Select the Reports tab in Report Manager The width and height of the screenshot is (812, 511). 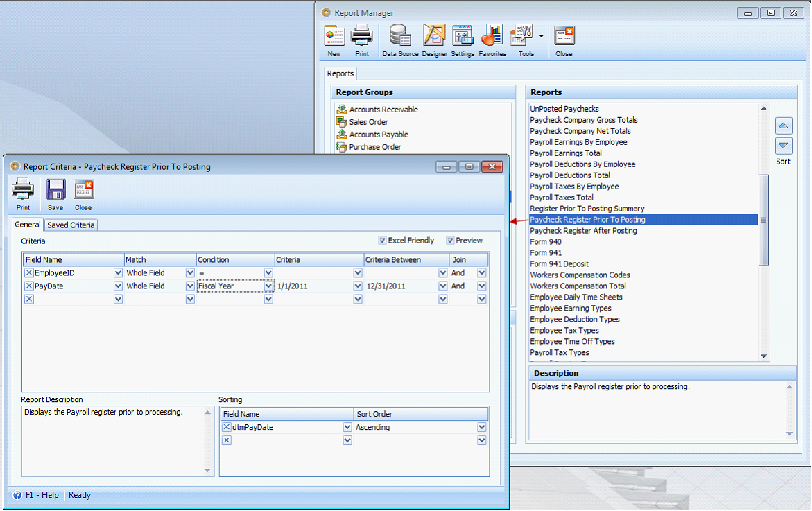tap(340, 73)
